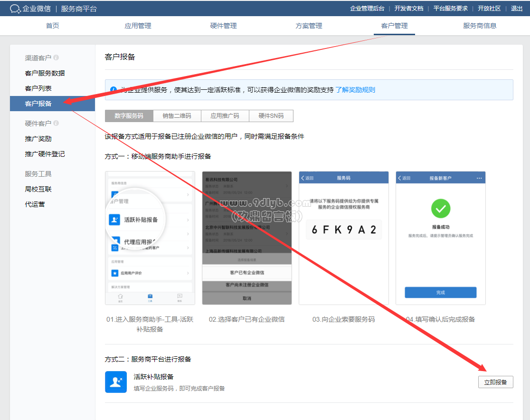Switch to 硬件管理 tab
The height and width of the screenshot is (420, 530).
(223, 26)
